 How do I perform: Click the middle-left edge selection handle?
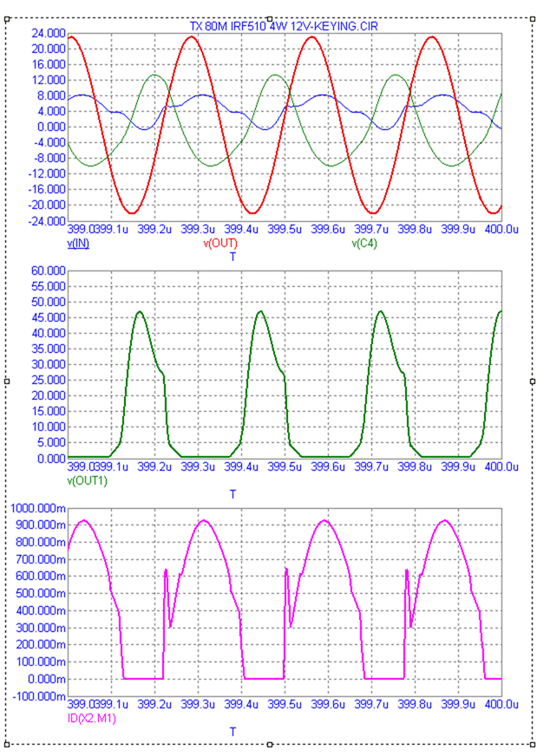coord(8,381)
